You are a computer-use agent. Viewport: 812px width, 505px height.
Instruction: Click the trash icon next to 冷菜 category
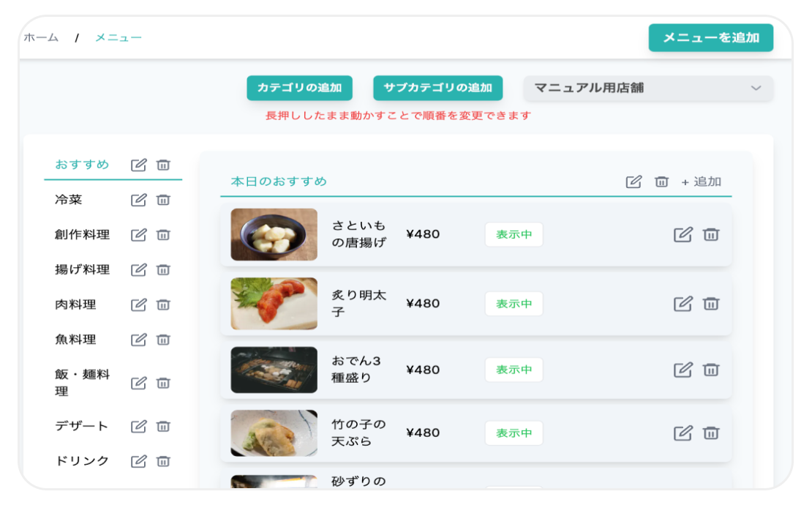[162, 200]
